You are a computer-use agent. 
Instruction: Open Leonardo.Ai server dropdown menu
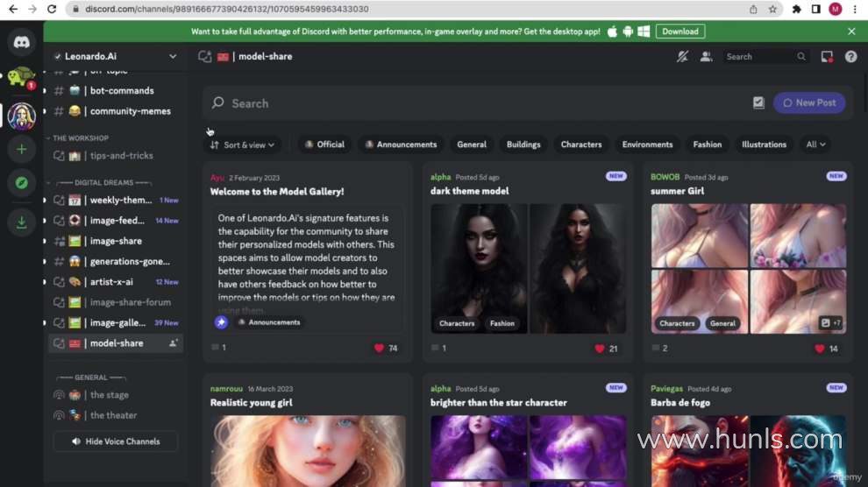point(173,56)
